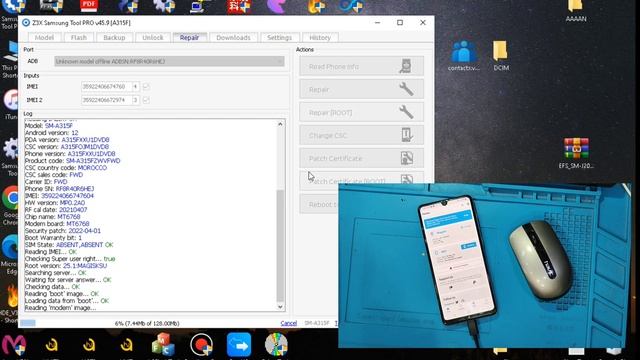Toggle the checkbox beside IMEI field
This screenshot has height=360, width=640.
pos(146,87)
